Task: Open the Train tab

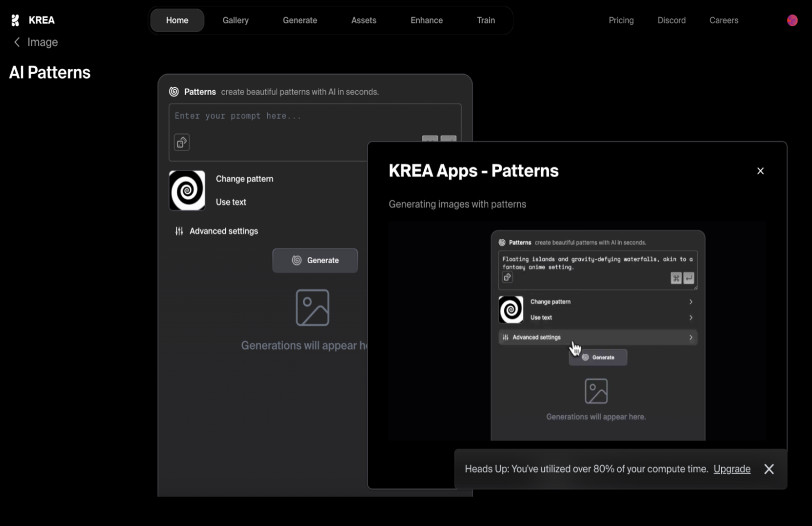Action: pyautogui.click(x=486, y=20)
